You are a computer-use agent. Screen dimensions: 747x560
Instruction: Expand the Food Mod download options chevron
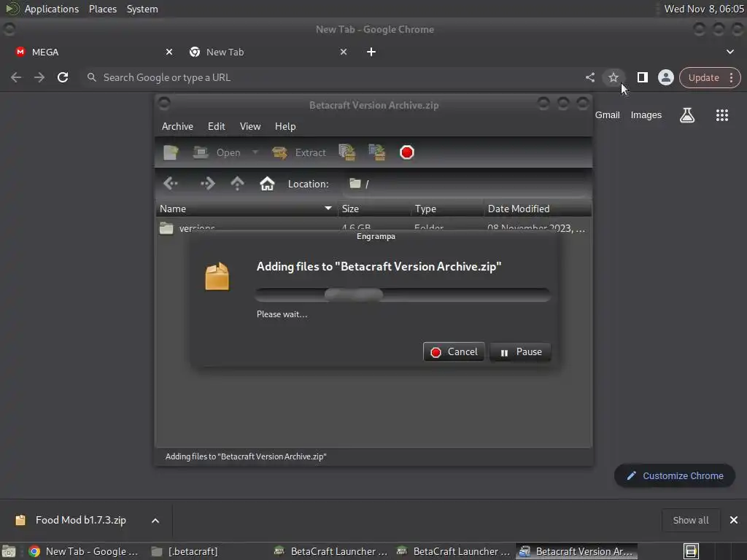pos(155,521)
